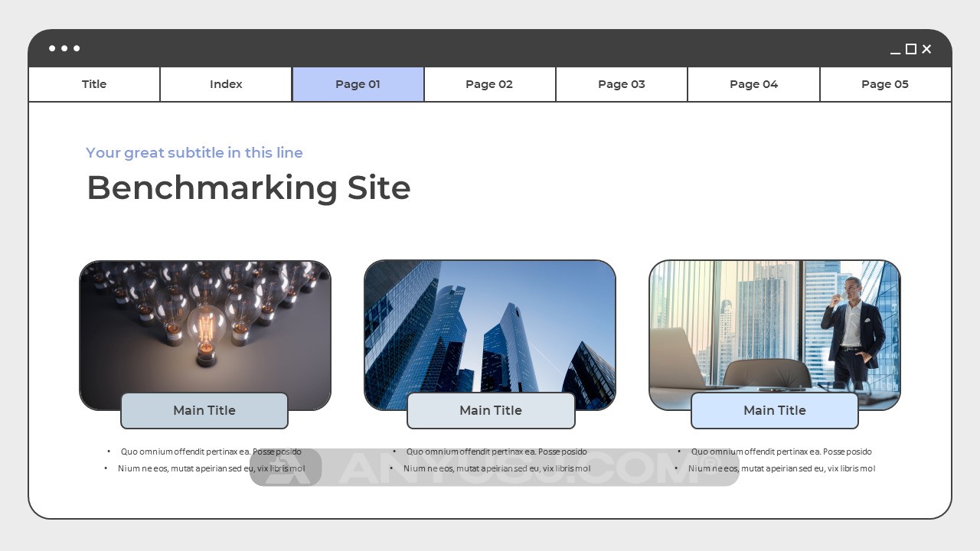
Task: Select the Page 01 tab
Action: (358, 84)
